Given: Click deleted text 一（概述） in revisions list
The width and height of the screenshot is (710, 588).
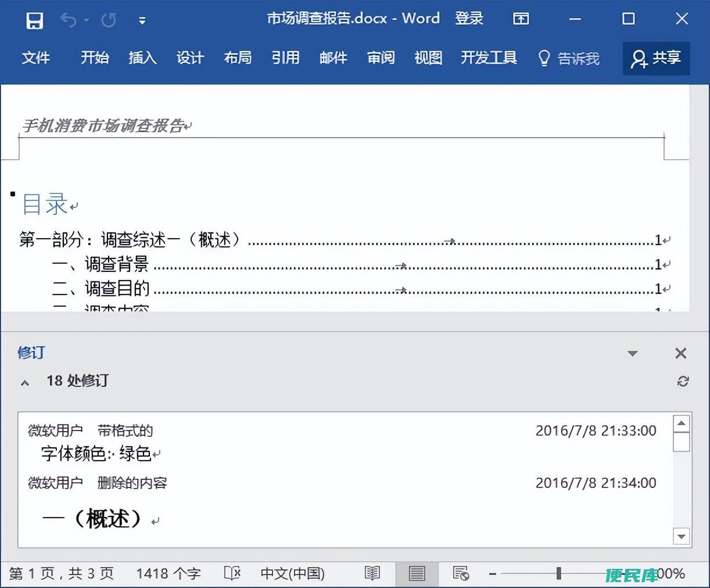Looking at the screenshot, I should (x=92, y=518).
